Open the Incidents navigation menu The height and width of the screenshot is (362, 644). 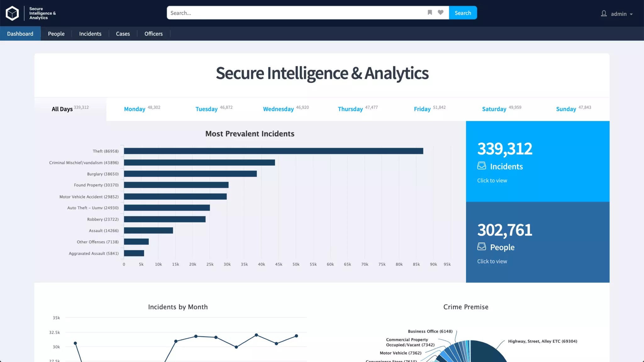point(90,34)
